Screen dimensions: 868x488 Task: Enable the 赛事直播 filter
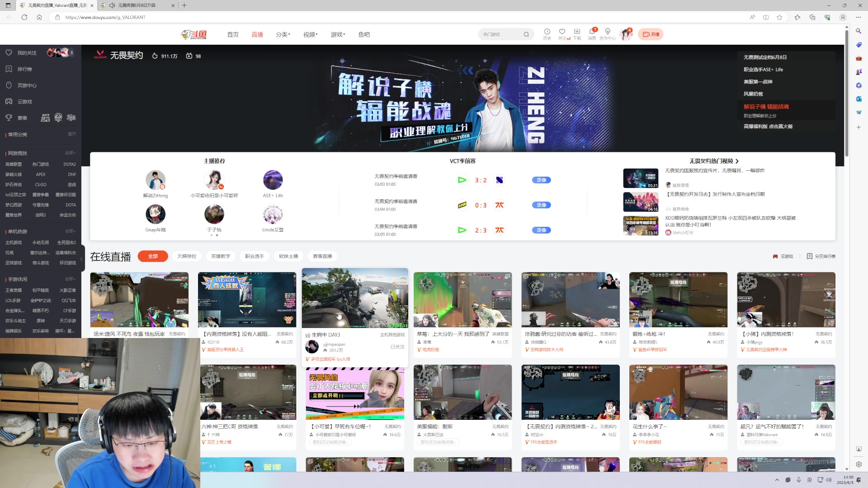pos(322,256)
